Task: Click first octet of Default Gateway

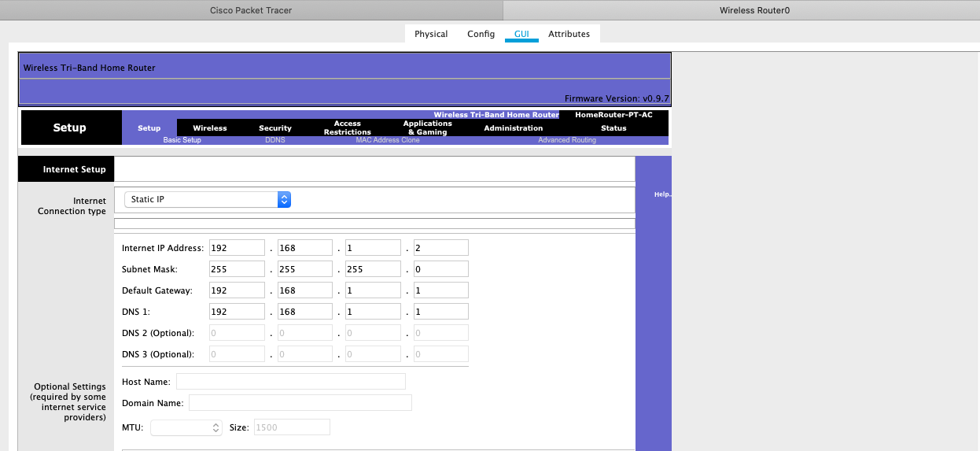Action: pos(237,290)
